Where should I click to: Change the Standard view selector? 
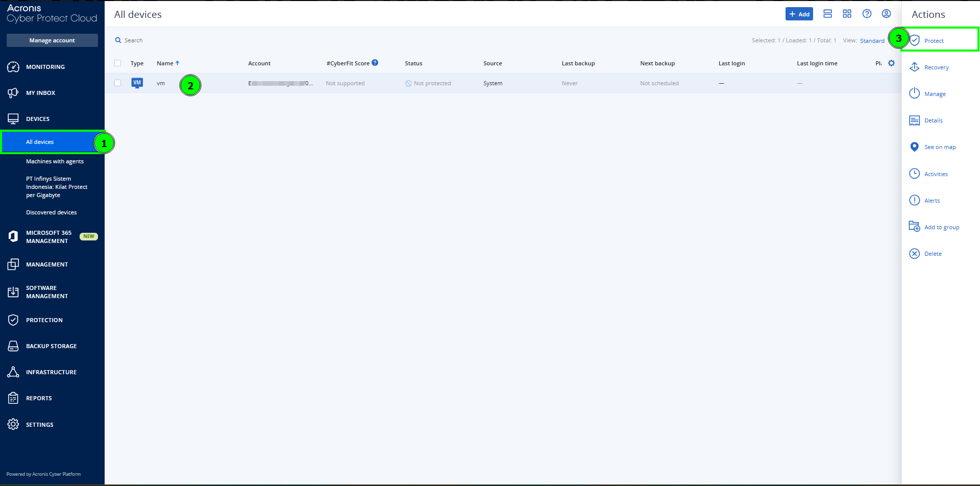pyautogui.click(x=872, y=41)
